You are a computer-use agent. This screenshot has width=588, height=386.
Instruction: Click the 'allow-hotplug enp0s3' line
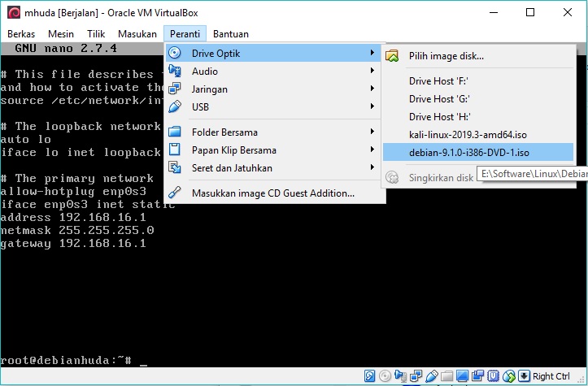tap(73, 192)
